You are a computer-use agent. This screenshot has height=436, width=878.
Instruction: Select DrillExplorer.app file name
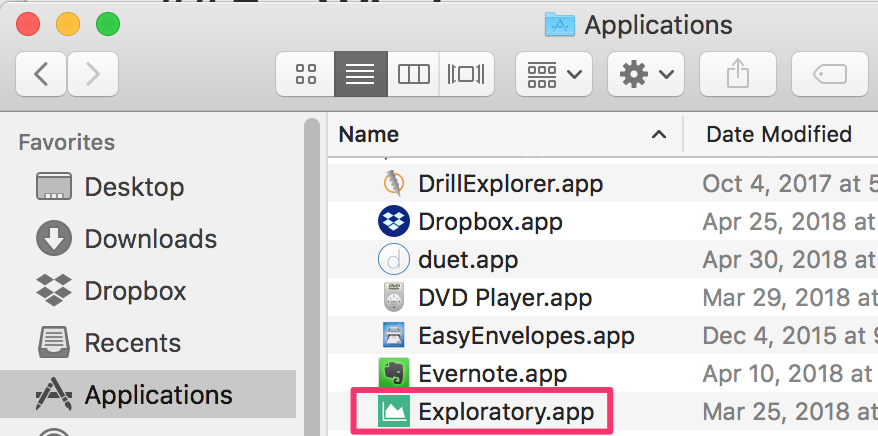point(510,184)
